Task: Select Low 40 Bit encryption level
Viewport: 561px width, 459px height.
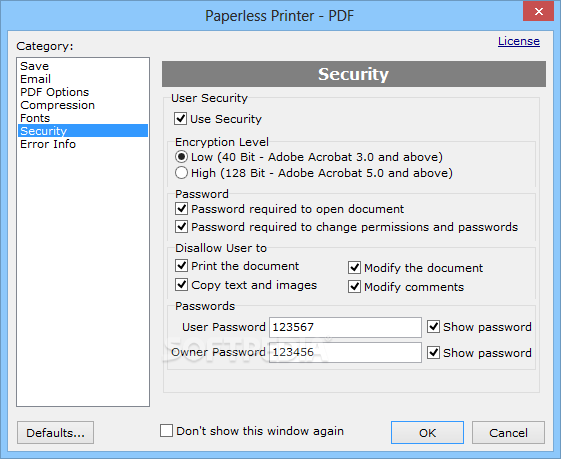Action: coord(181,157)
